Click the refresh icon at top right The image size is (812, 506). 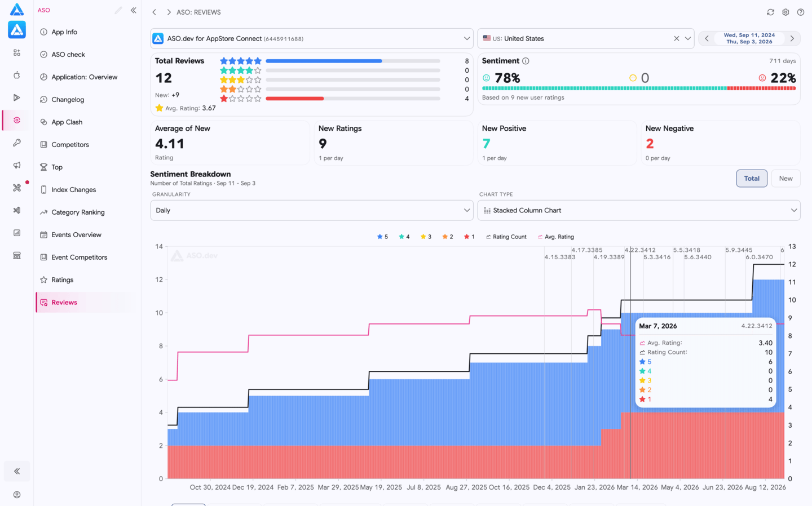tap(770, 12)
